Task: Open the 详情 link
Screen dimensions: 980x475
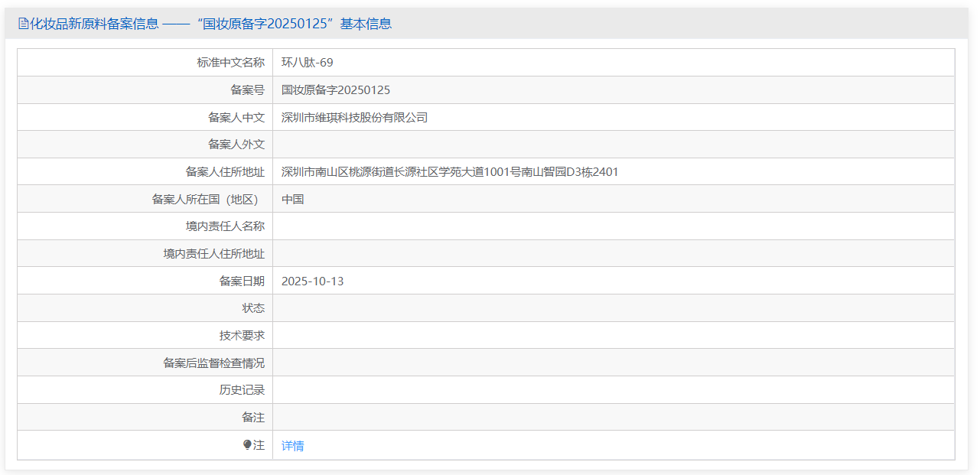Action: click(294, 444)
